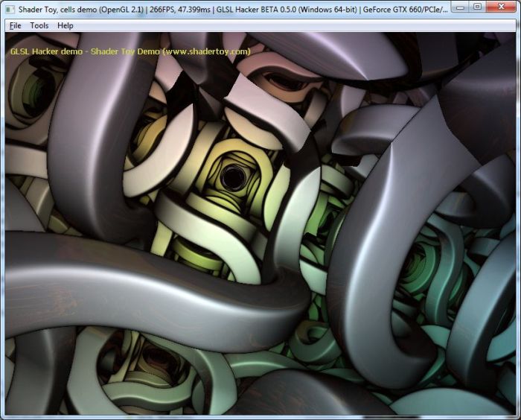Open the File menu
The image size is (521, 420).
(16, 25)
